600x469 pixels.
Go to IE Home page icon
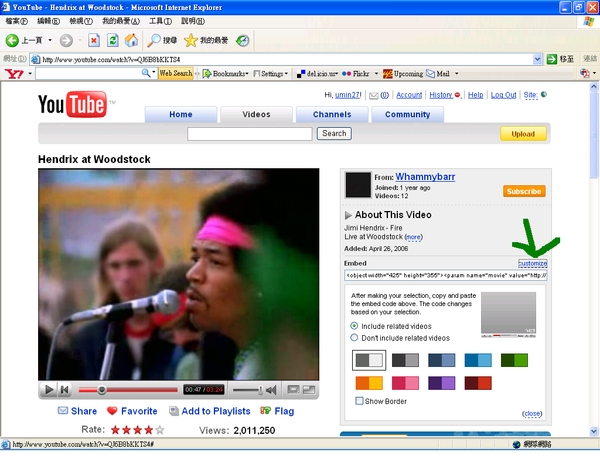point(131,40)
